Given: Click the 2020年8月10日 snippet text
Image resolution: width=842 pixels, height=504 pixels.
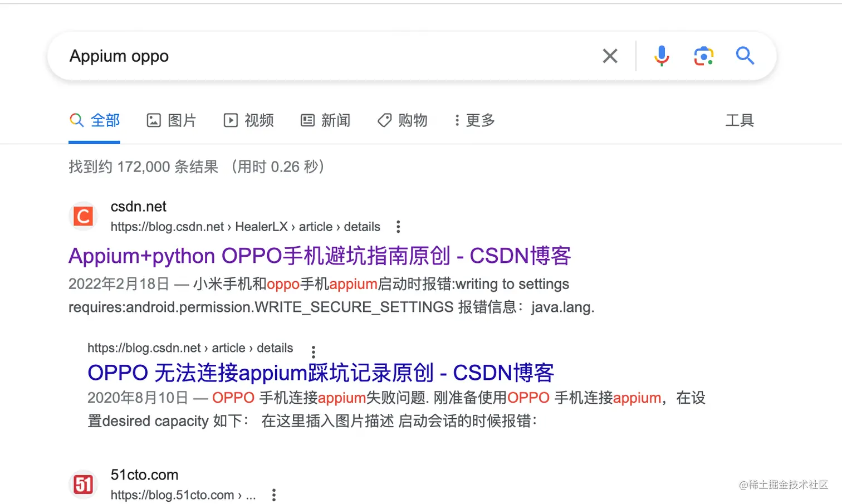Looking at the screenshot, I should tap(138, 398).
